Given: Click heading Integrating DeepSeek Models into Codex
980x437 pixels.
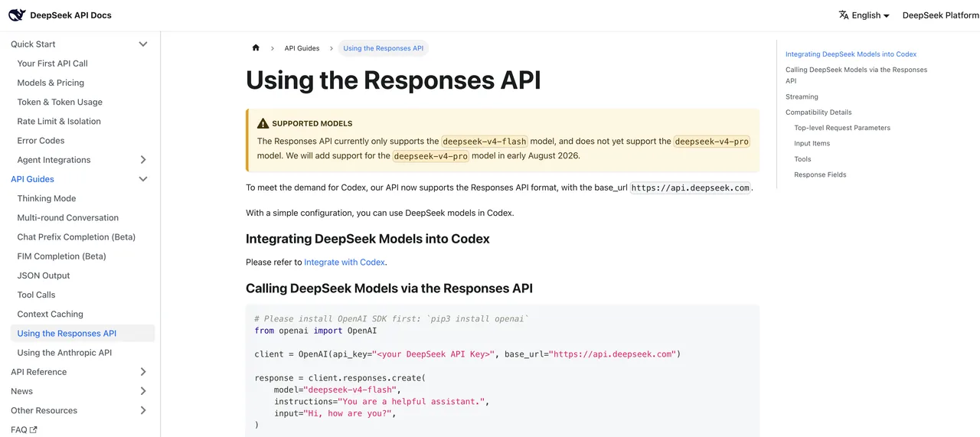Looking at the screenshot, I should coord(367,239).
